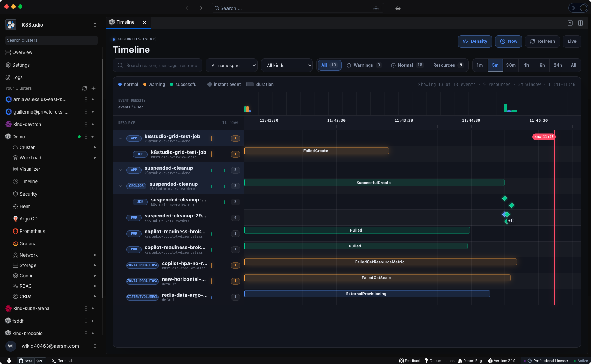The image size is (591, 364).
Task: Collapse the k8studio-grid-test-job APP row
Action: (120, 138)
